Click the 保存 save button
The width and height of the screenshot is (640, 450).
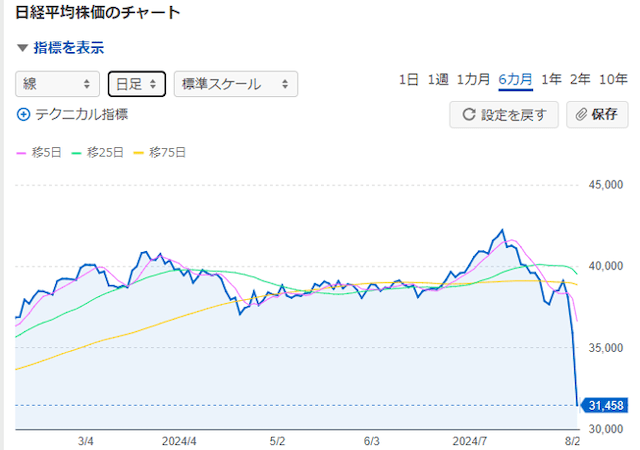click(x=597, y=115)
